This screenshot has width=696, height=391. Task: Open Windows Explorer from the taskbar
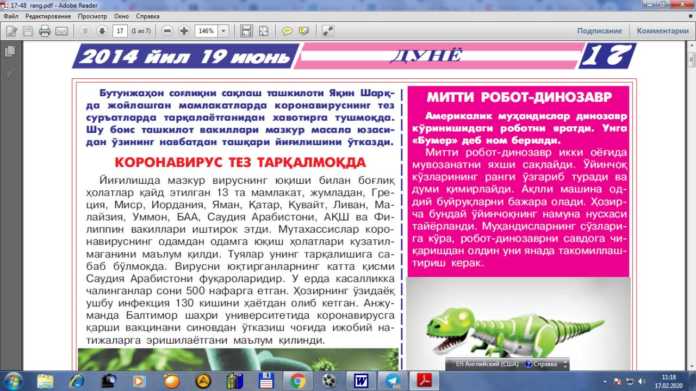pos(45,381)
